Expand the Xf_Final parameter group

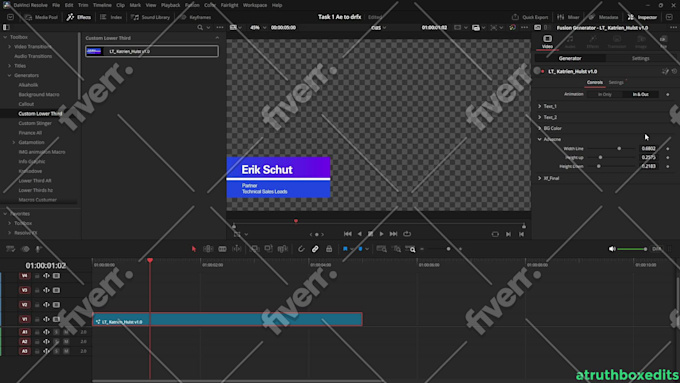pyautogui.click(x=539, y=178)
